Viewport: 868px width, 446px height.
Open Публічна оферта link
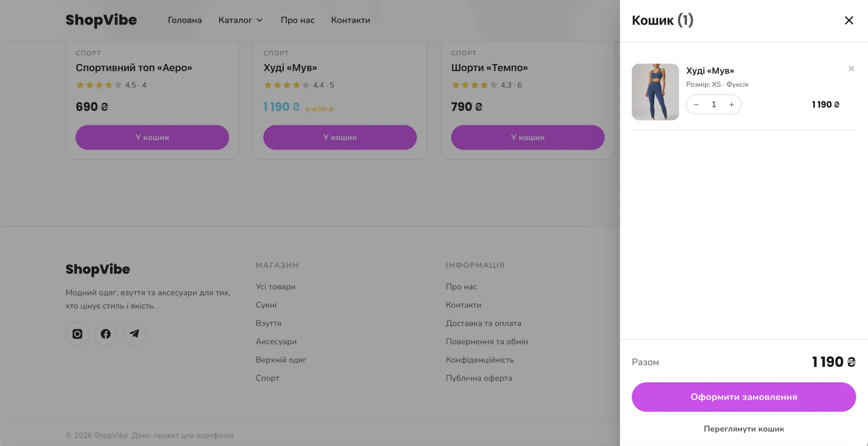(479, 378)
